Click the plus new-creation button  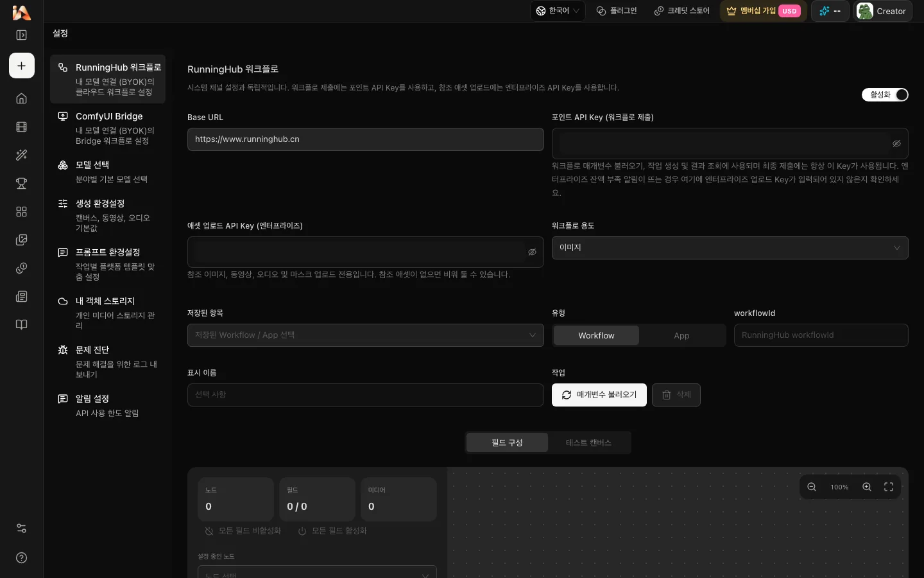tap(22, 66)
